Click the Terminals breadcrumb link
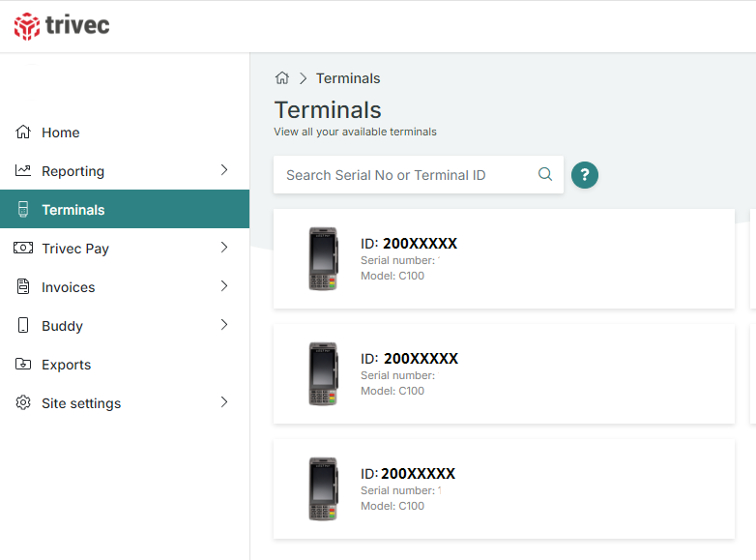Viewport: 756px width, 560px height. [348, 78]
